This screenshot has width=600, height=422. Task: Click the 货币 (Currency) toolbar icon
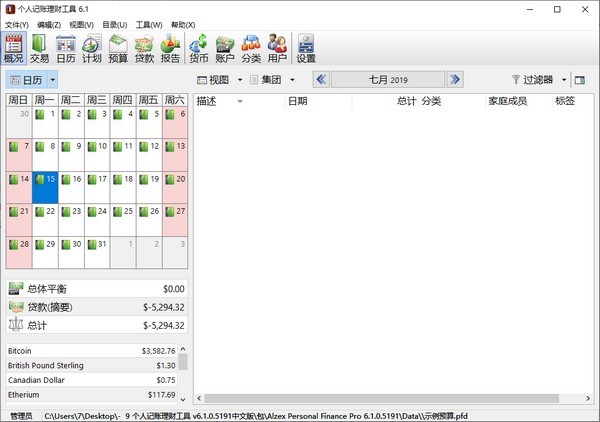(198, 48)
